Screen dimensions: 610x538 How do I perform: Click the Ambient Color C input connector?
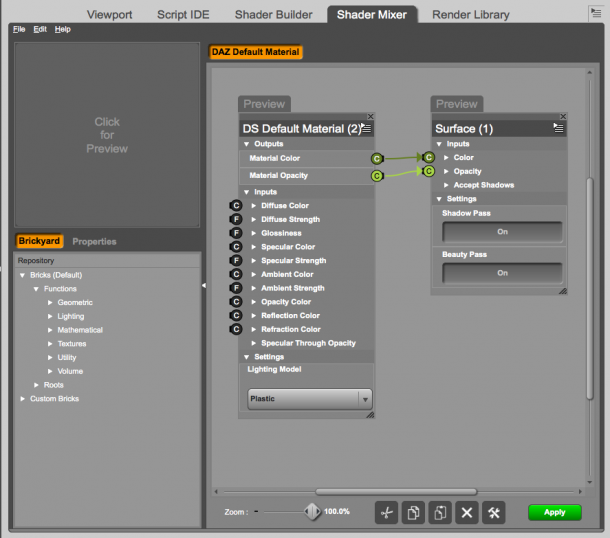[236, 274]
